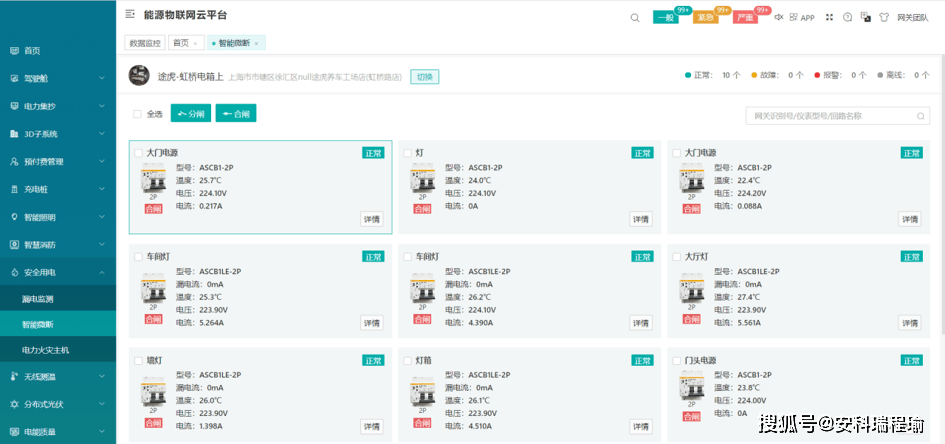This screenshot has width=945, height=444.
Task: Click the 切换 switch-project button
Action: click(425, 77)
